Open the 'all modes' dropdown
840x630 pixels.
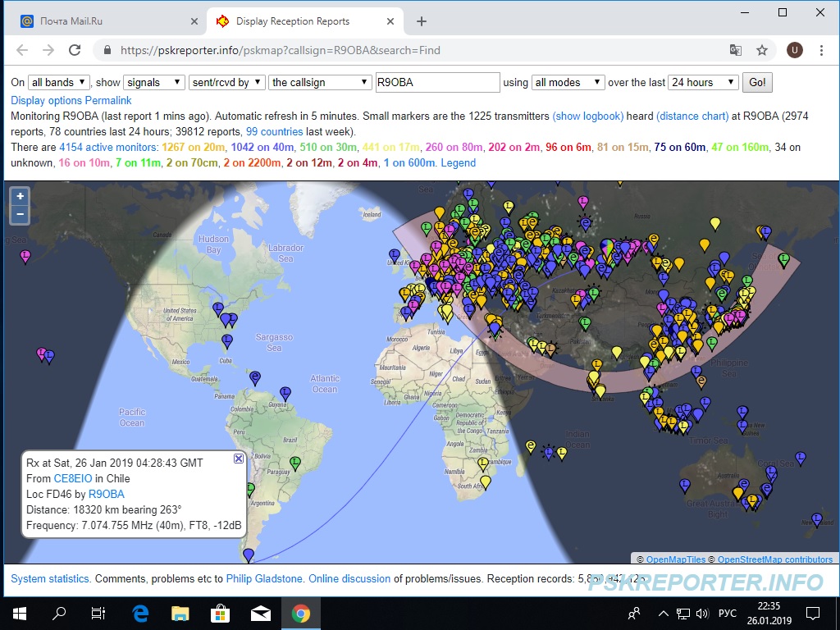coord(568,82)
